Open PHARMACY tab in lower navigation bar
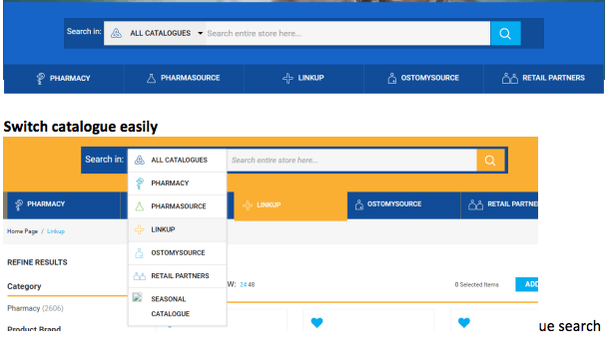The width and height of the screenshot is (609, 364). click(63, 204)
